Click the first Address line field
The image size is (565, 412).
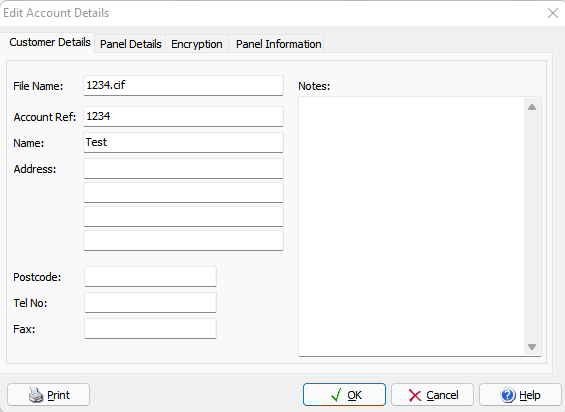coord(183,168)
